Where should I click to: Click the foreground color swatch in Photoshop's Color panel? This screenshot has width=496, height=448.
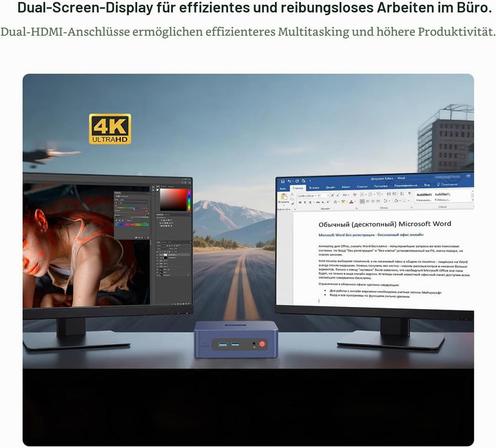pos(158,190)
